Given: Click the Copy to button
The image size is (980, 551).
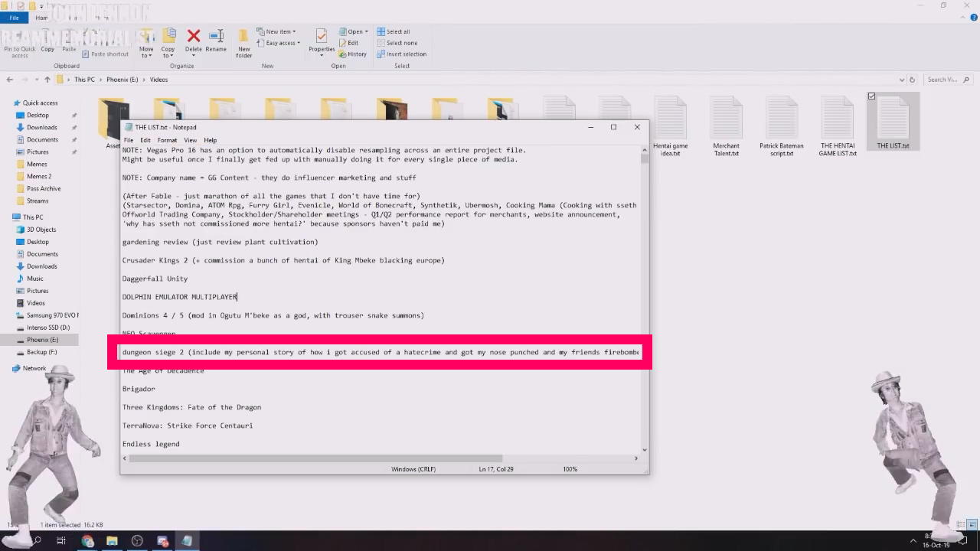Looking at the screenshot, I should point(168,43).
